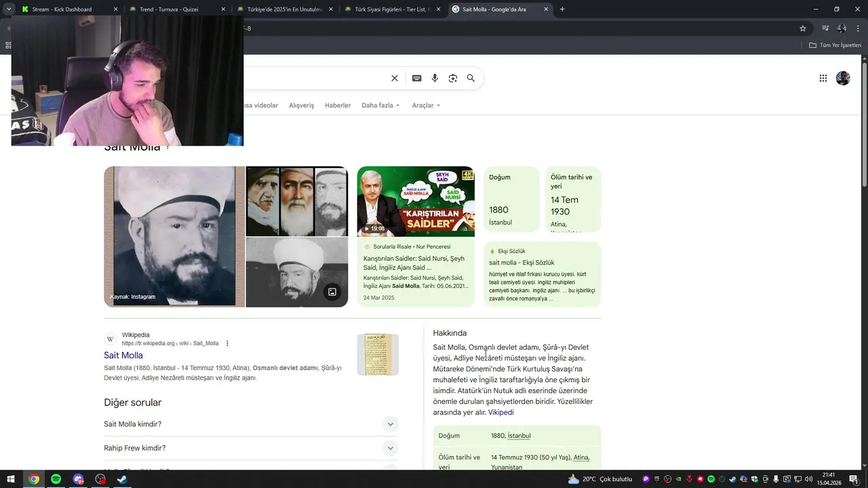Click the 'Hakkında' heading
Image resolution: width=868 pixels, height=488 pixels.
tap(450, 333)
